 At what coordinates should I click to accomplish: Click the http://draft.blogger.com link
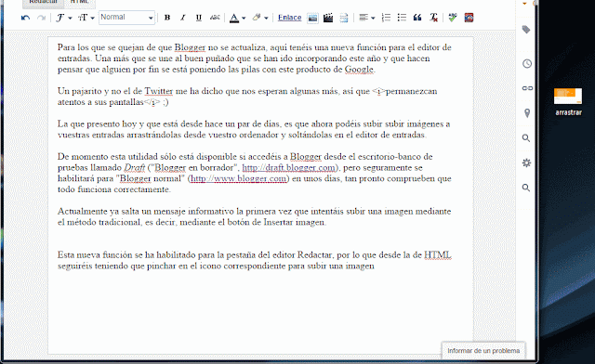[289, 167]
